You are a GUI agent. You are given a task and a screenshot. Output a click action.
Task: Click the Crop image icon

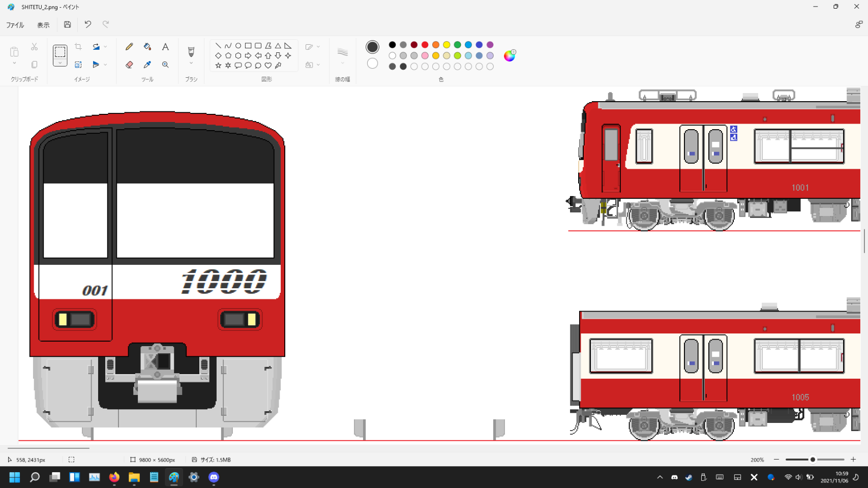(78, 47)
